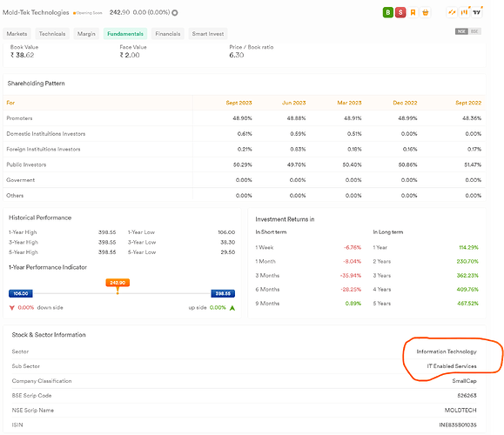Click the green Buy (B) button

coord(388,12)
